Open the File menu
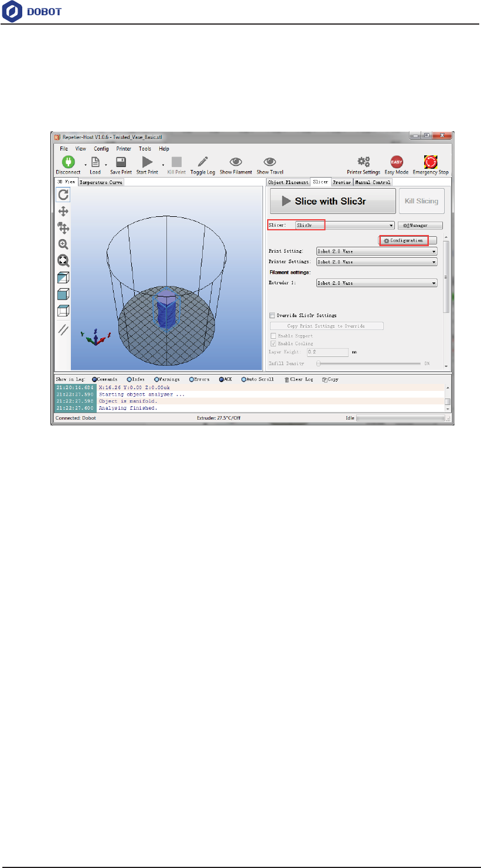The width and height of the screenshot is (481, 868). point(64,149)
